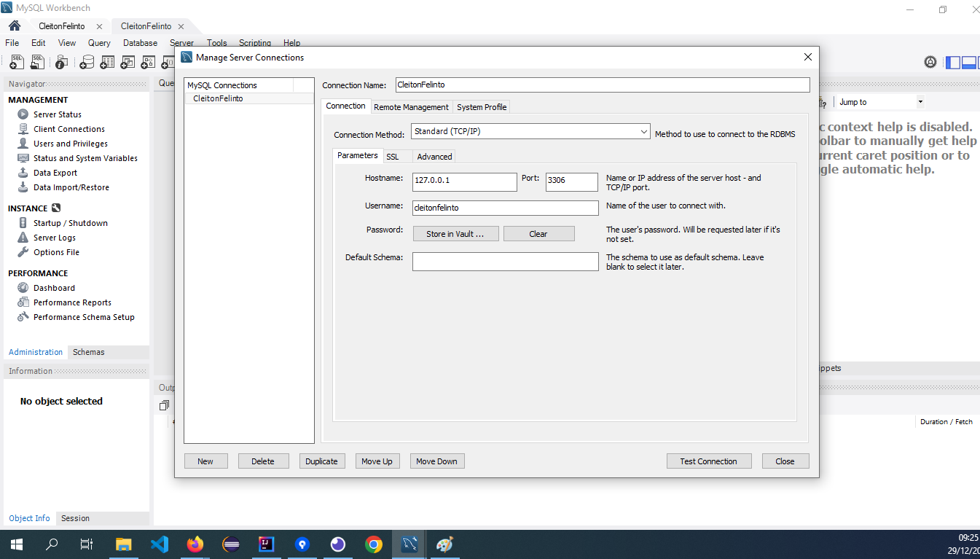The width and height of the screenshot is (980, 559).
Task: Open Windows Start menu
Action: [x=16, y=544]
